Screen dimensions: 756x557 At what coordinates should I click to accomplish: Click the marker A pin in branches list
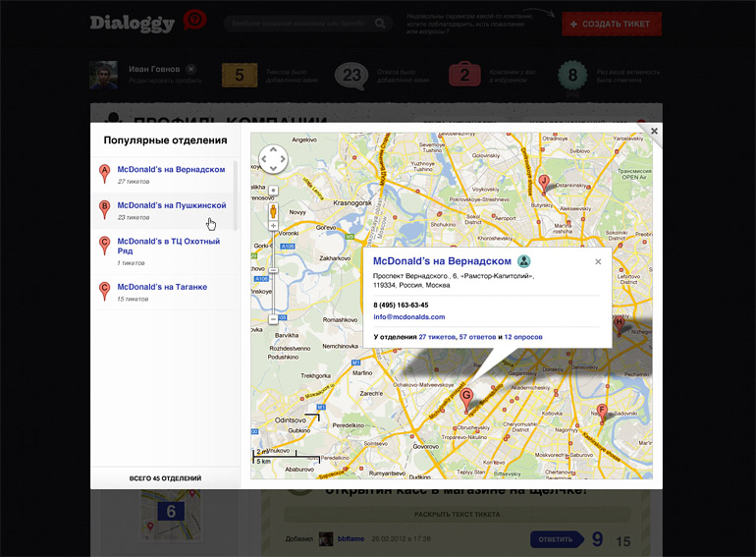104,174
